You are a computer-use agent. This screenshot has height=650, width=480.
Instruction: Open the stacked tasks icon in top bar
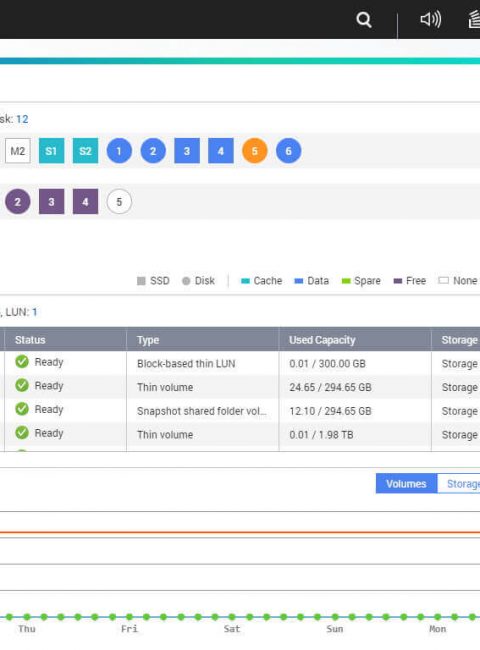474,19
